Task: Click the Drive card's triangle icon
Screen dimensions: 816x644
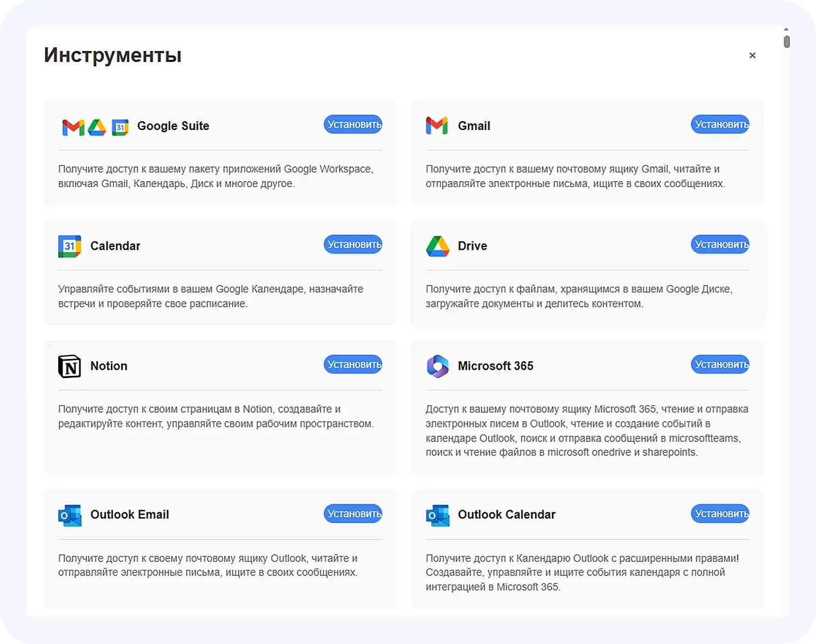Action: coord(437,246)
